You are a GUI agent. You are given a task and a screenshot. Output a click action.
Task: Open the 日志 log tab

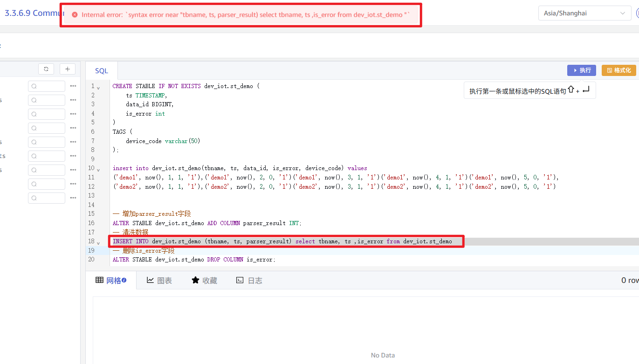[249, 280]
